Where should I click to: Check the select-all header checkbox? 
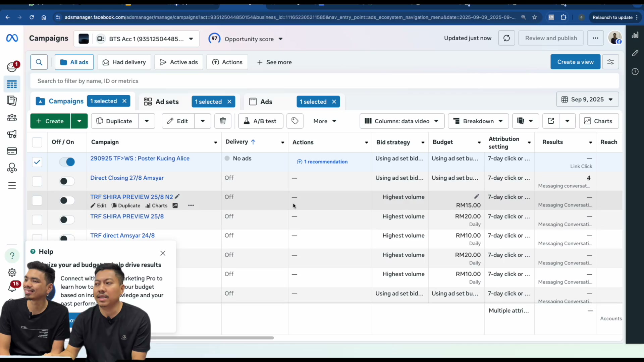[37, 142]
